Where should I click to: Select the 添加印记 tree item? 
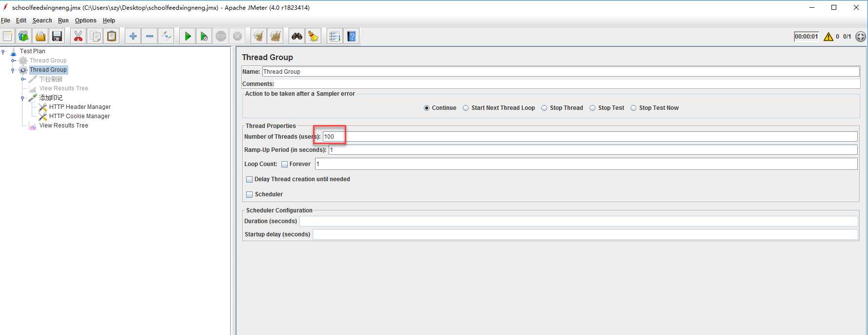(51, 98)
